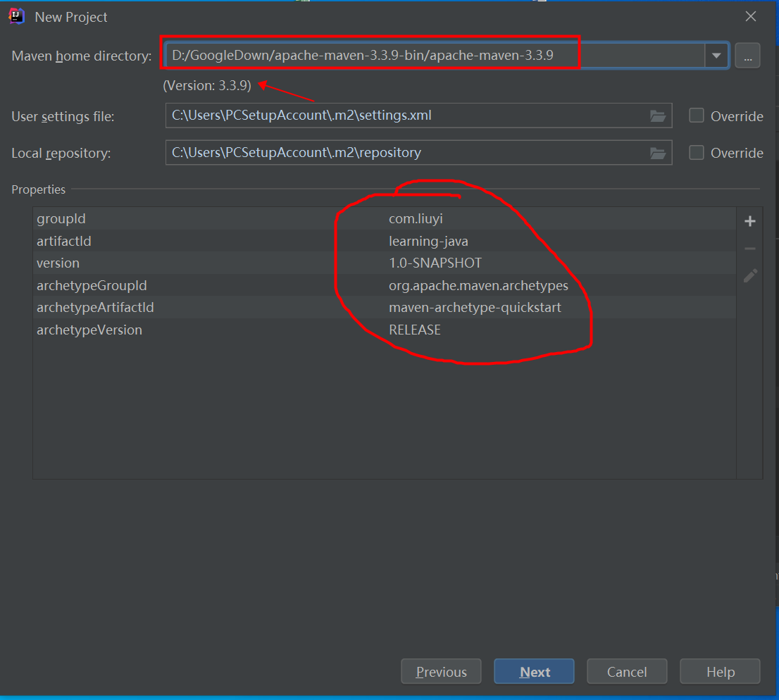Select the groupId property row

385,218
